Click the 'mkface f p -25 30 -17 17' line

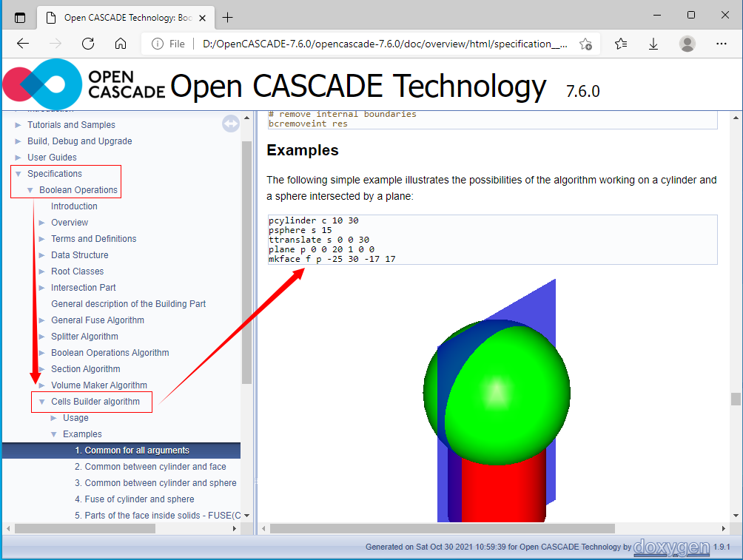tap(332, 259)
